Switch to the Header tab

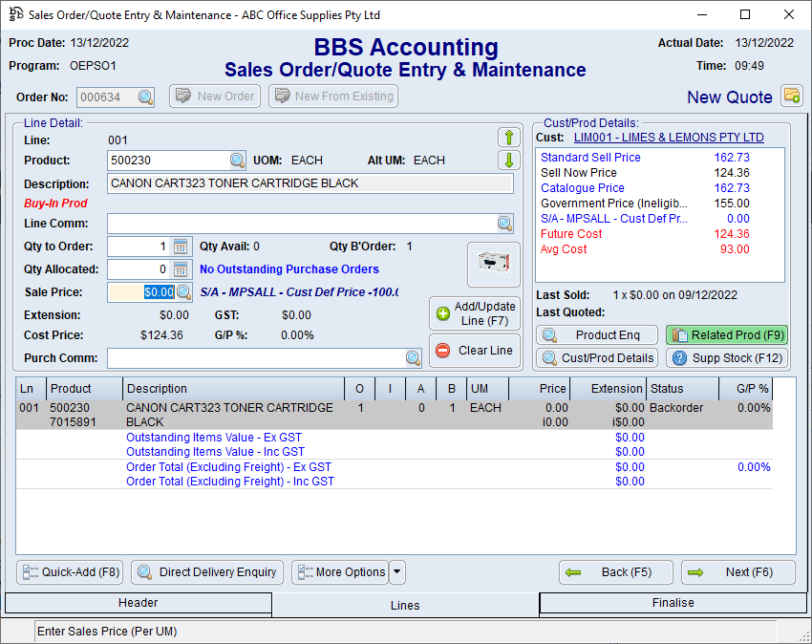(138, 603)
